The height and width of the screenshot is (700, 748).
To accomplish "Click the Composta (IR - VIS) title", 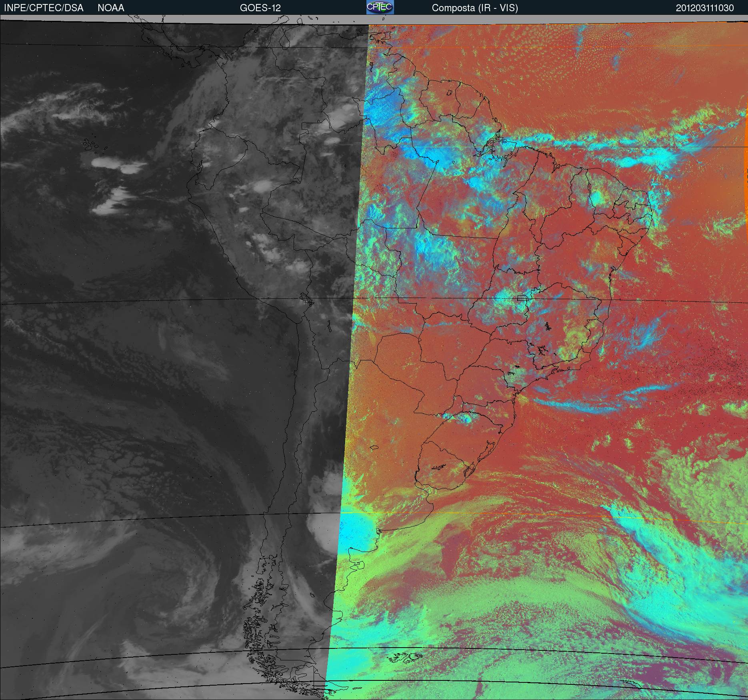I will tap(475, 8).
